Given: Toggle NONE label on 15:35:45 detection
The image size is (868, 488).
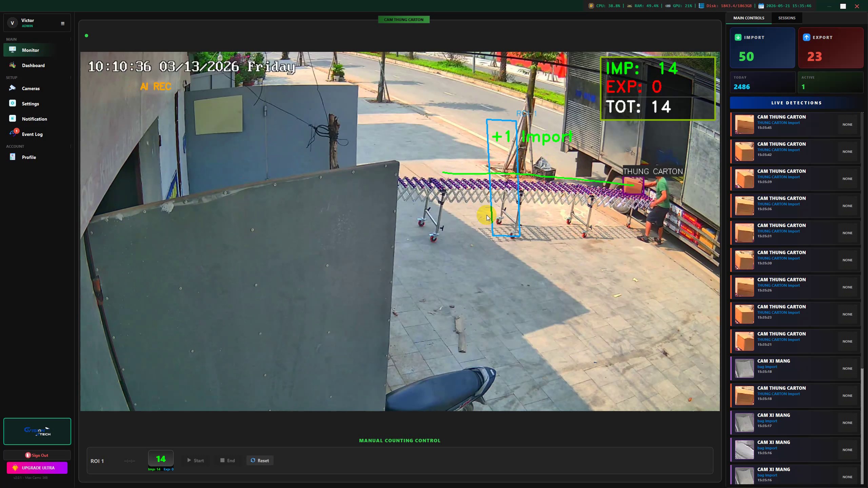Looking at the screenshot, I should pos(847,124).
